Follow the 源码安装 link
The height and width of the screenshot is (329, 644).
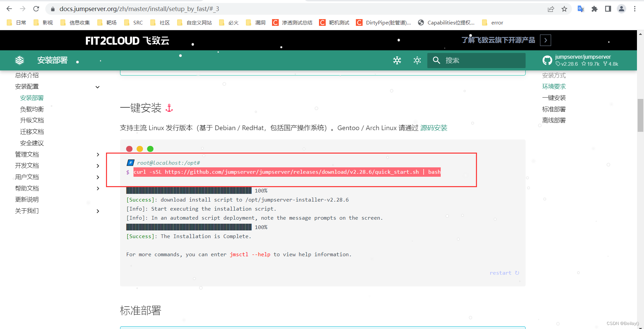tap(434, 128)
